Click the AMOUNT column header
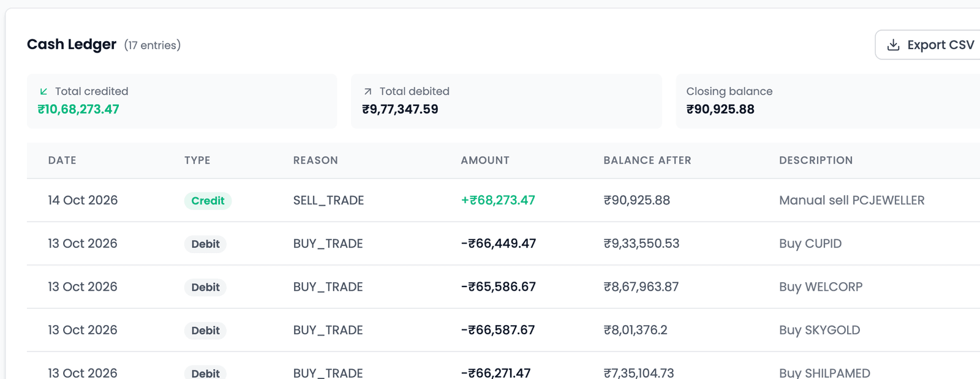980x379 pixels. (485, 160)
